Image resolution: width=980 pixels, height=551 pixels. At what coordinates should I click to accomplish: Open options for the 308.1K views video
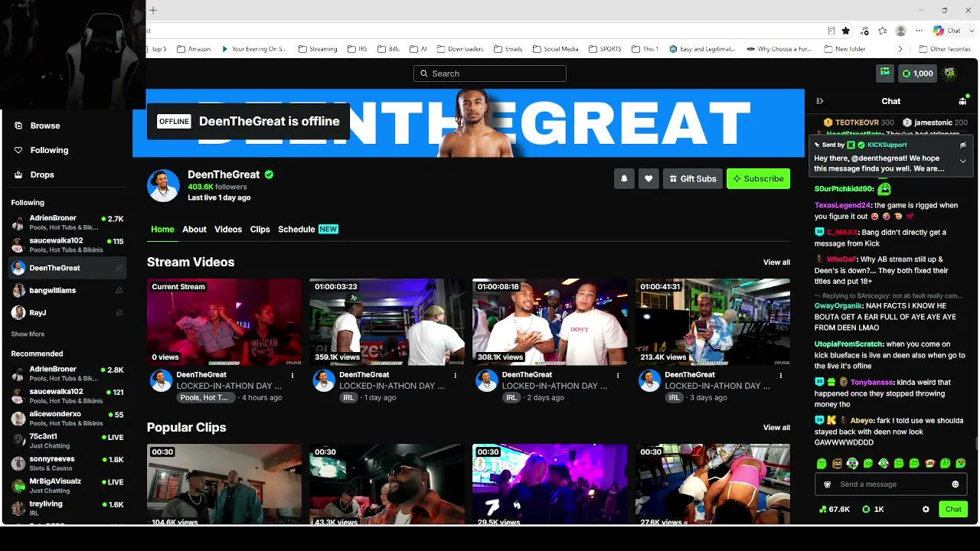click(x=618, y=375)
